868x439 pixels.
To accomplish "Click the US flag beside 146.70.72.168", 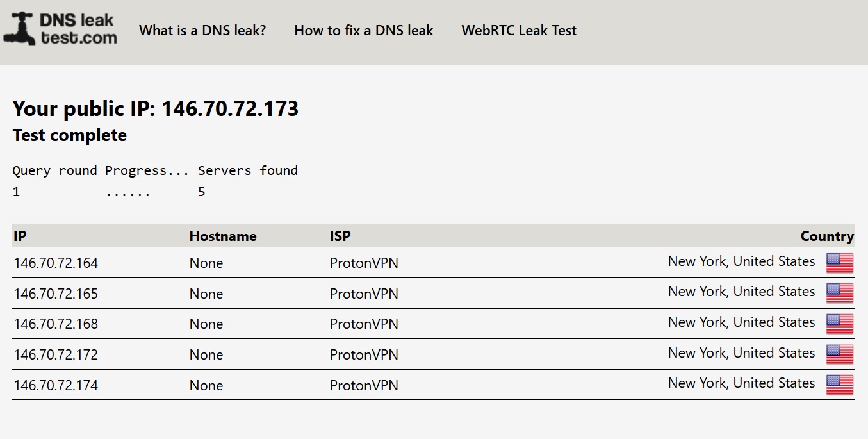I will pyautogui.click(x=839, y=324).
